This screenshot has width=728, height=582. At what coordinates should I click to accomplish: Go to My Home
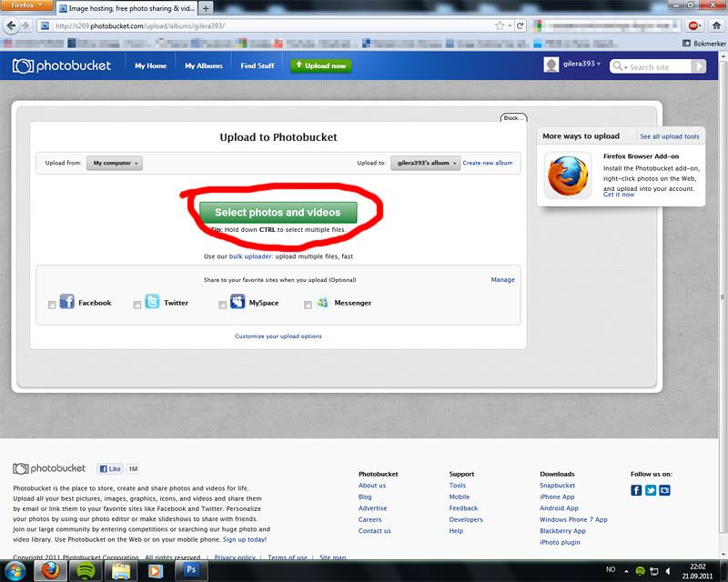(151, 65)
